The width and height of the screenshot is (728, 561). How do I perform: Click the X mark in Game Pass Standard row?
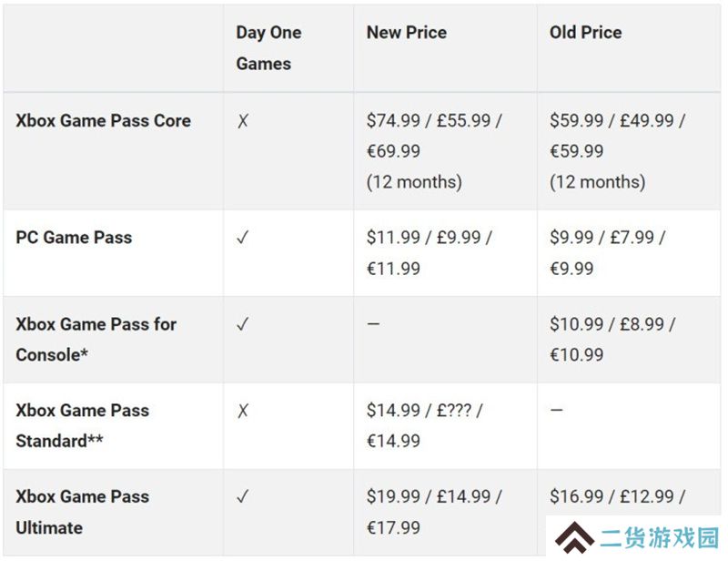(x=243, y=411)
